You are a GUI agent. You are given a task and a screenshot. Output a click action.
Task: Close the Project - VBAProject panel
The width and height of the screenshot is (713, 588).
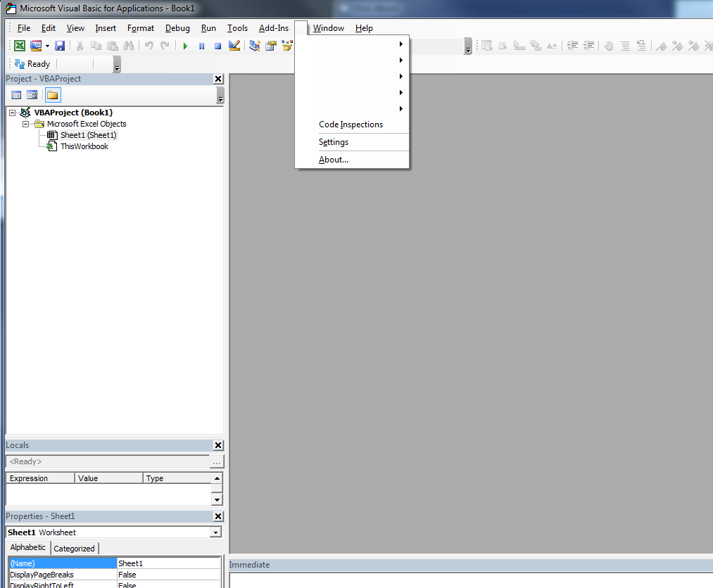tap(218, 79)
